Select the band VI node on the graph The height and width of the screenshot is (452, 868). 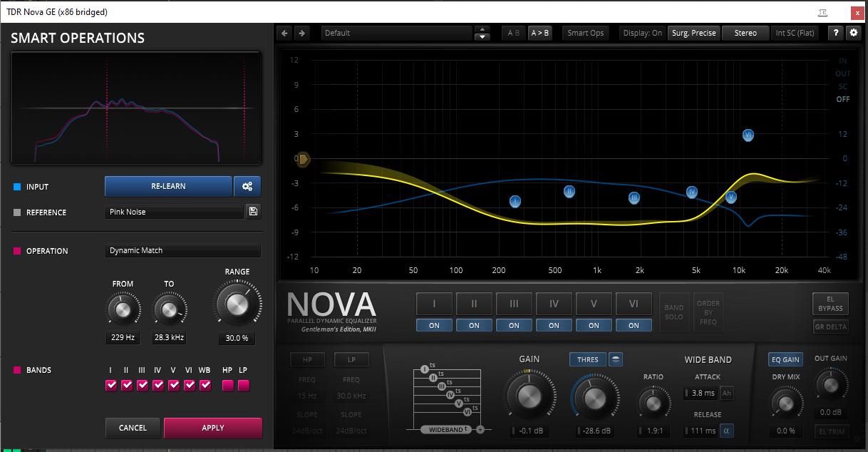[748, 135]
